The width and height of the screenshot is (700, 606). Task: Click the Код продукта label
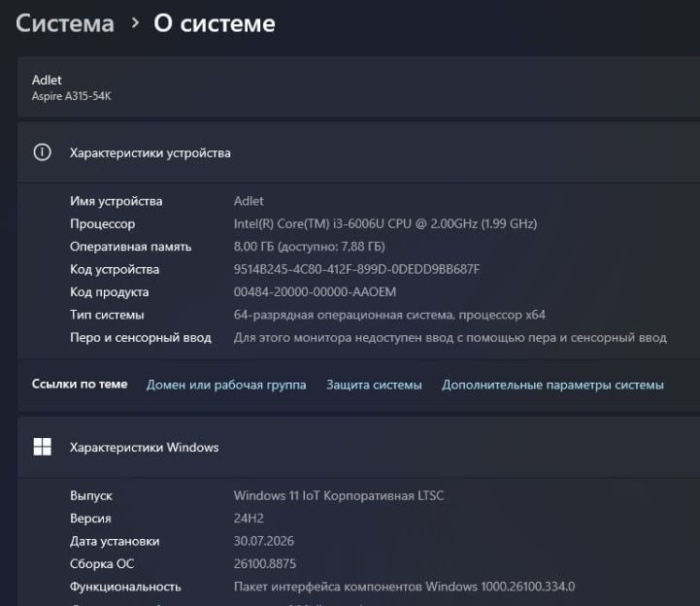coord(110,292)
